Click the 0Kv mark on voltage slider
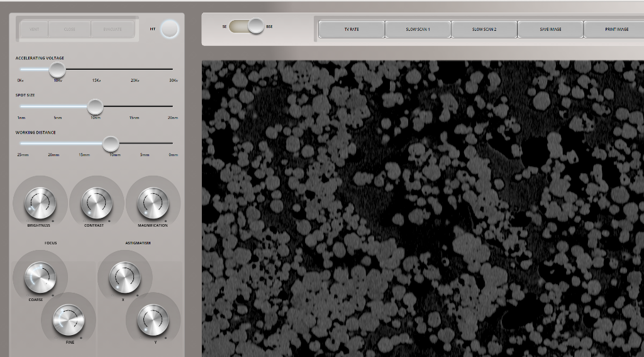 click(21, 80)
